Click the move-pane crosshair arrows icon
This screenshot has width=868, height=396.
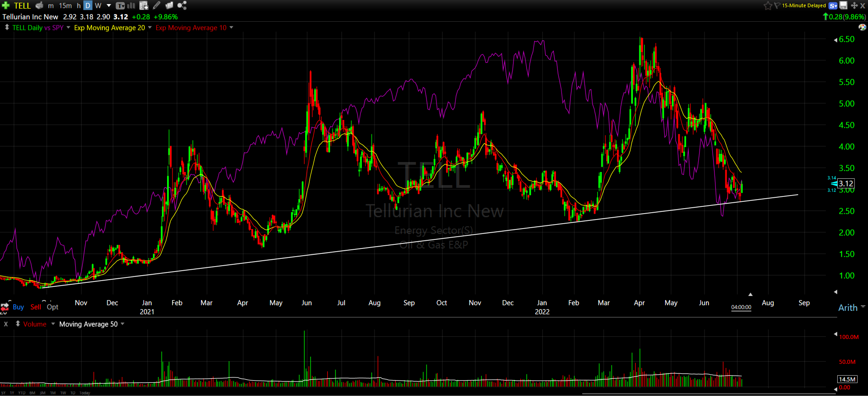pos(854,5)
